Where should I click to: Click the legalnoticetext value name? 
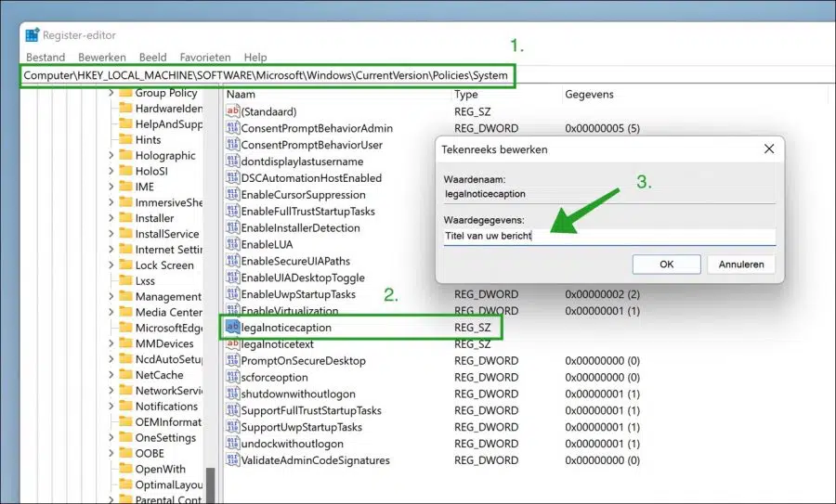[277, 344]
